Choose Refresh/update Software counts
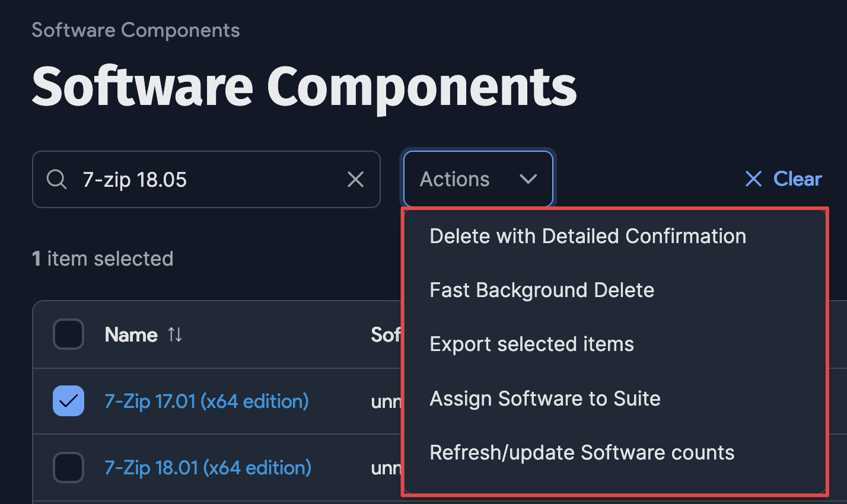 (582, 452)
